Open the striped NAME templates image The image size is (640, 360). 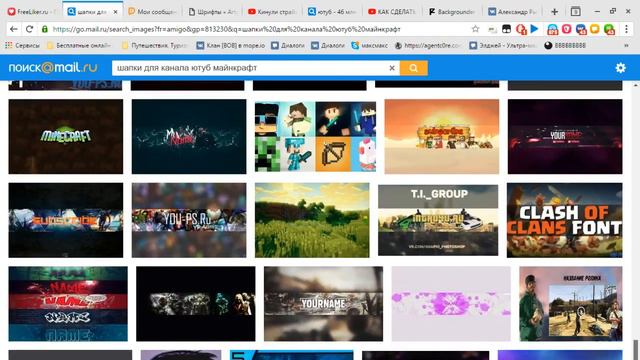tap(68, 304)
